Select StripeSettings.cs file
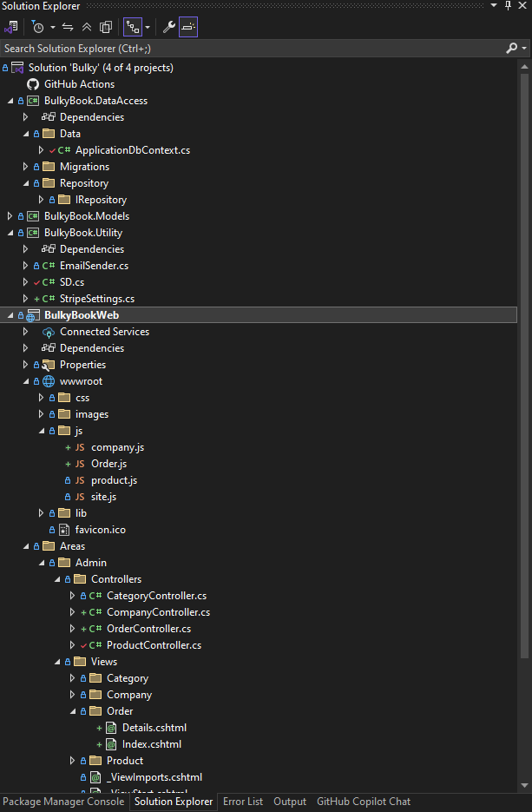 pyautogui.click(x=97, y=299)
